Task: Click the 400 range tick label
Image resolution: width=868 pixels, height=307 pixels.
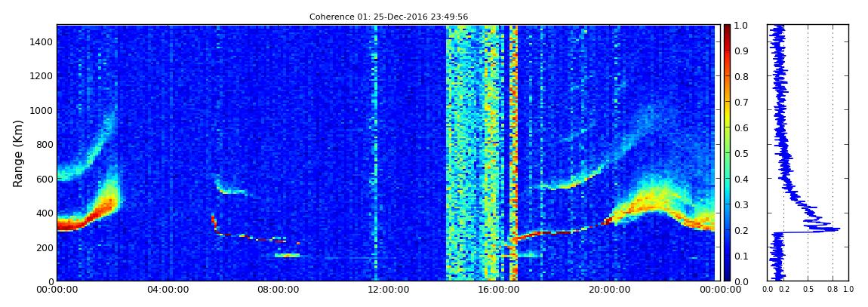Action: tap(45, 213)
